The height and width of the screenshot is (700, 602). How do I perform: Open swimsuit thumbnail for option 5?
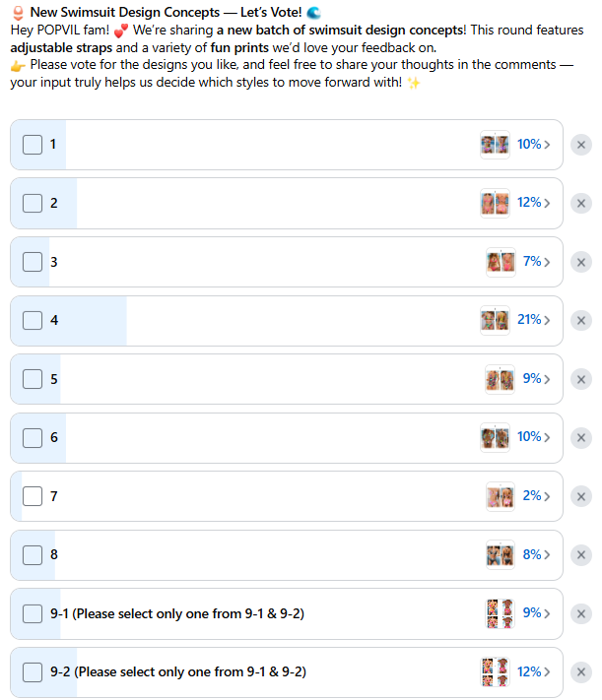pos(501,379)
